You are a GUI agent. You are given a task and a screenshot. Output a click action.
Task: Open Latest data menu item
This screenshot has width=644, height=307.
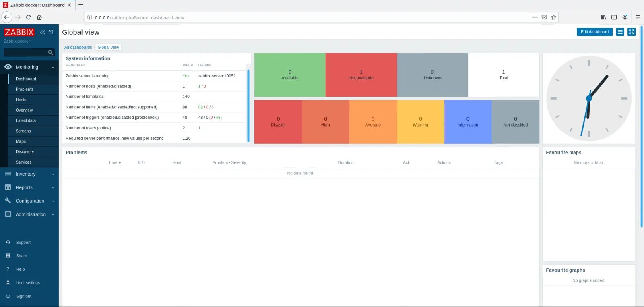(26, 120)
